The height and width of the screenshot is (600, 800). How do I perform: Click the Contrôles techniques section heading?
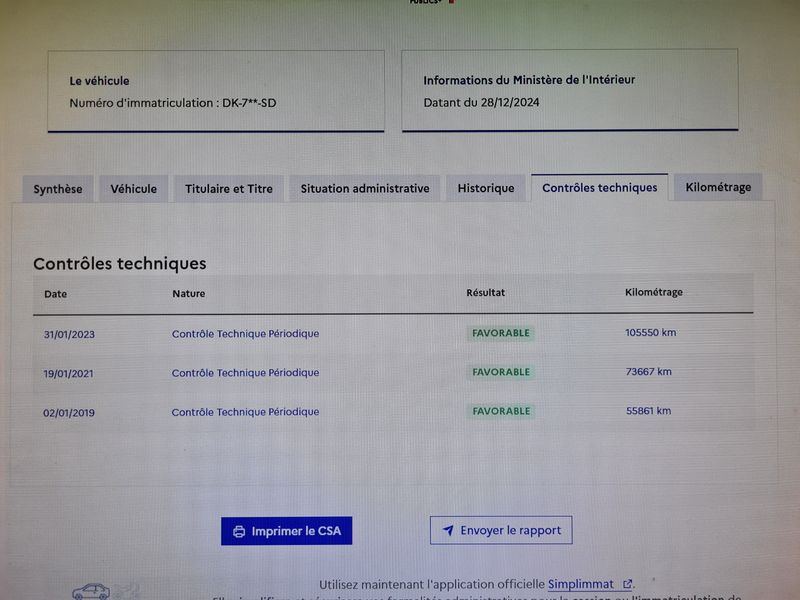tap(120, 264)
